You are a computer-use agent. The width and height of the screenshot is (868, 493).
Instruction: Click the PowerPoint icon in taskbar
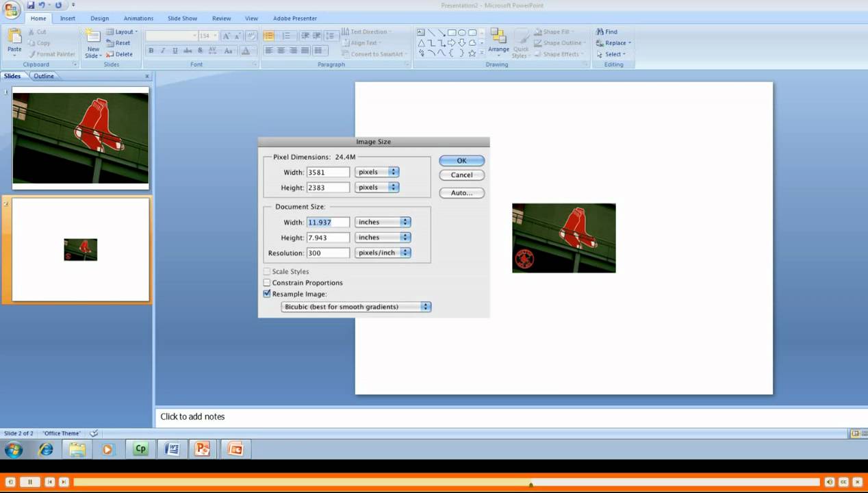[x=203, y=449]
